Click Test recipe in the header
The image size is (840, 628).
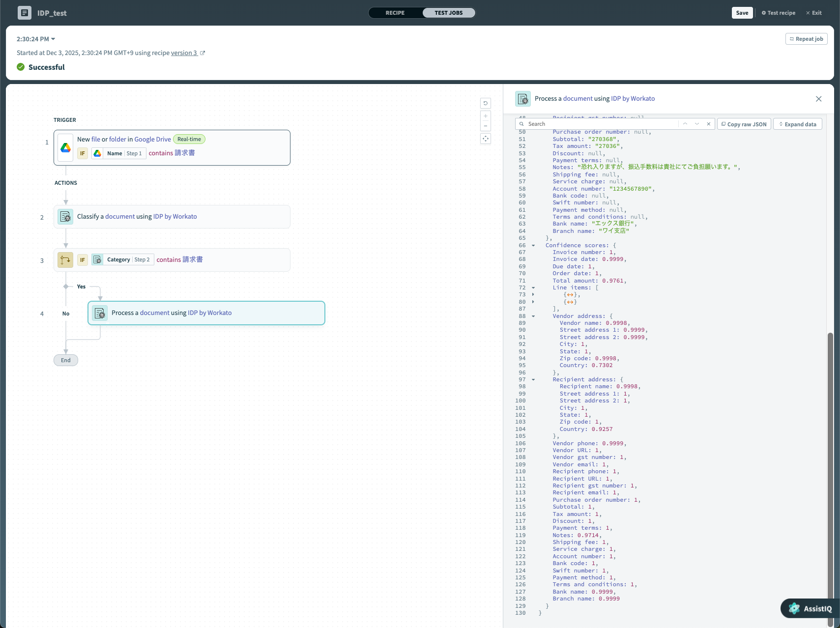click(779, 13)
